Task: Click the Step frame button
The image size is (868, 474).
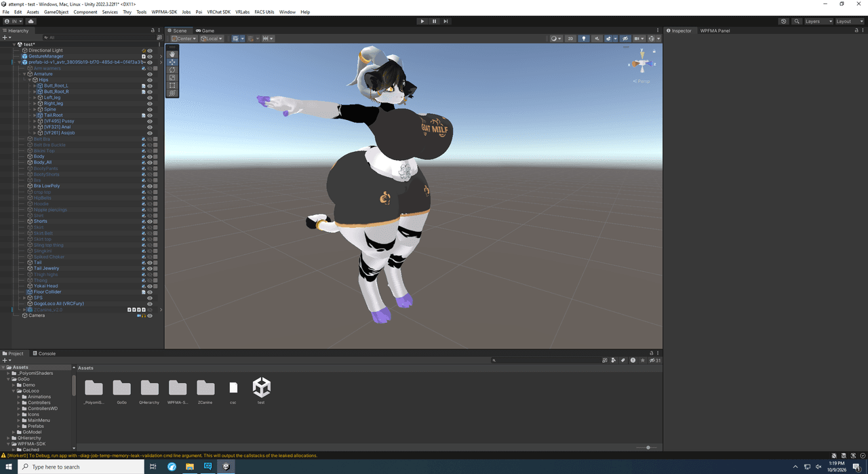Action: point(446,21)
